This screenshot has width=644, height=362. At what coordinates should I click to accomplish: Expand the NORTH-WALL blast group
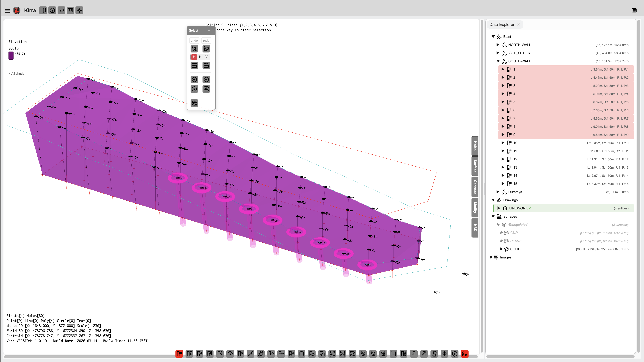pyautogui.click(x=498, y=45)
